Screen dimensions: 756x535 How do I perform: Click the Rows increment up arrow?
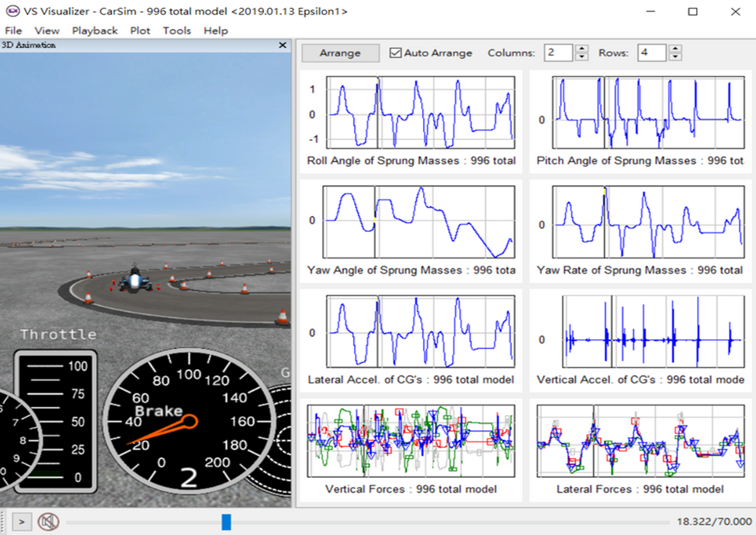[675, 48]
